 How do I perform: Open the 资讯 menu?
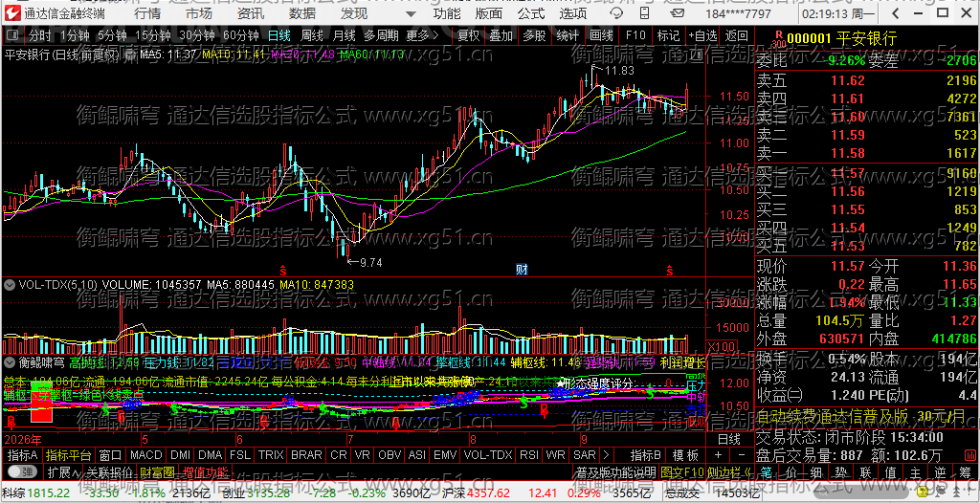pos(251,13)
